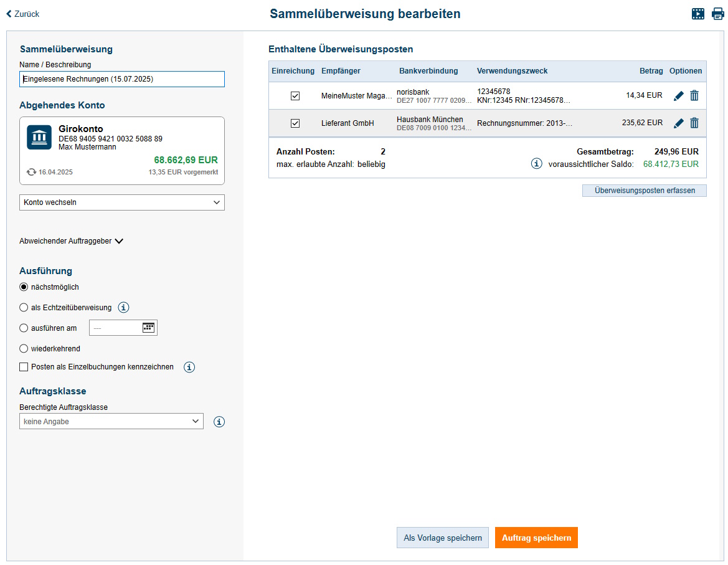Click the orange Auftrag speichern button
The image size is (728, 565).
[536, 538]
